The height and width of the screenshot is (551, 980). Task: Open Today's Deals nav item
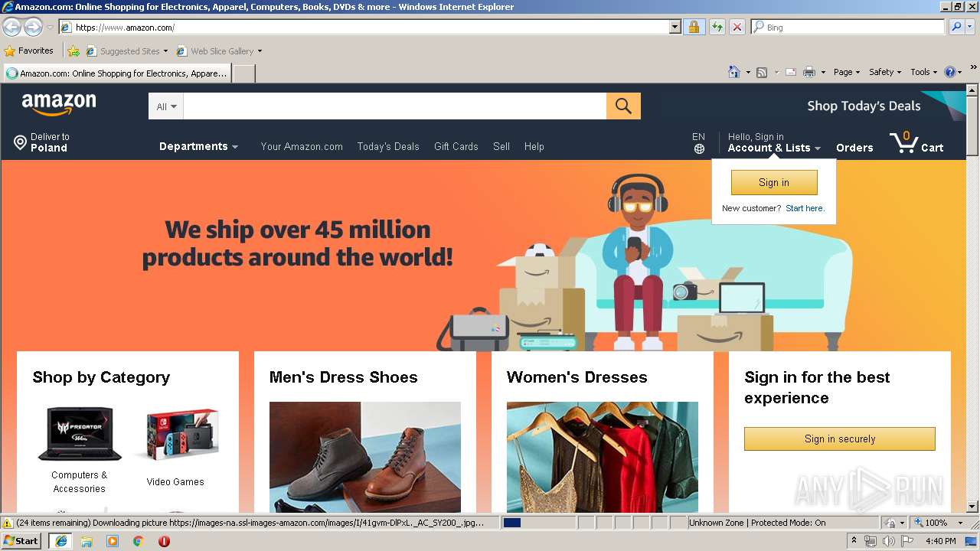388,146
